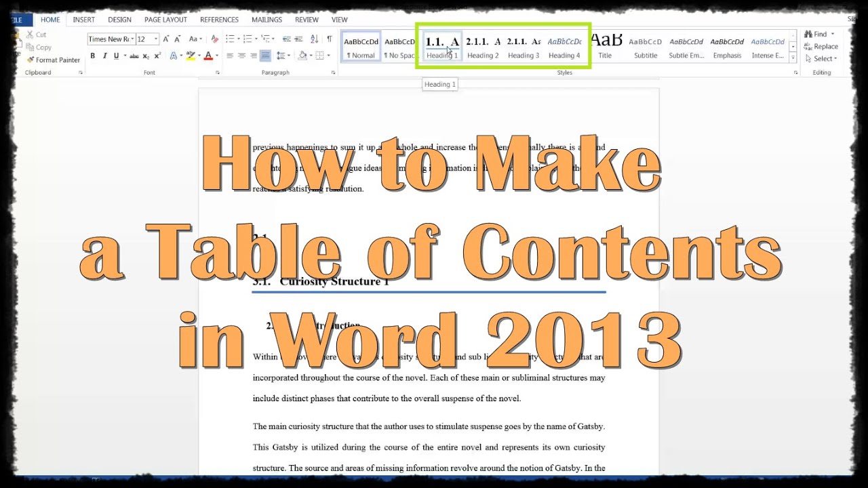Click the Grow Font button
Image resolution: width=868 pixels, height=488 pixels.
click(167, 39)
